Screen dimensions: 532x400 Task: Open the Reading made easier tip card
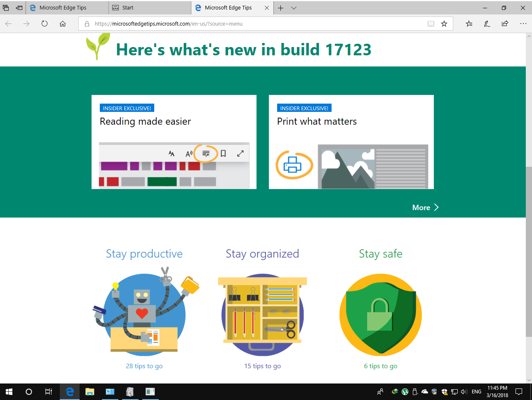pyautogui.click(x=174, y=142)
